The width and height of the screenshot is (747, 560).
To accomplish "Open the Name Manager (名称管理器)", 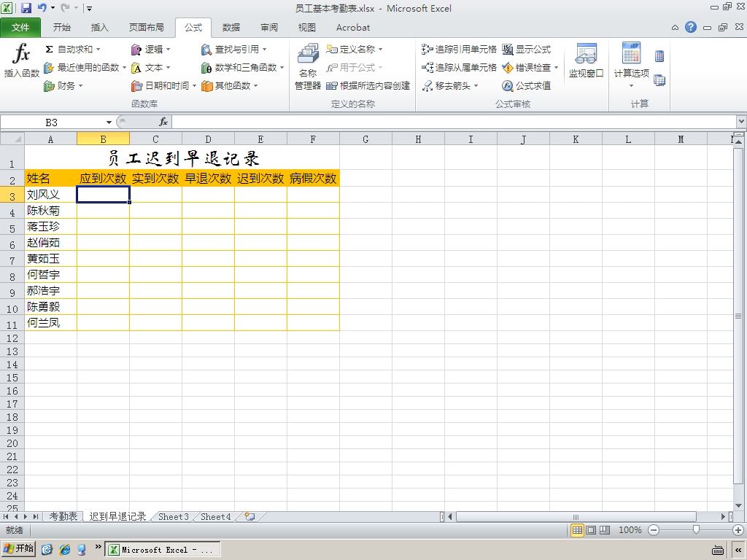I will point(308,66).
